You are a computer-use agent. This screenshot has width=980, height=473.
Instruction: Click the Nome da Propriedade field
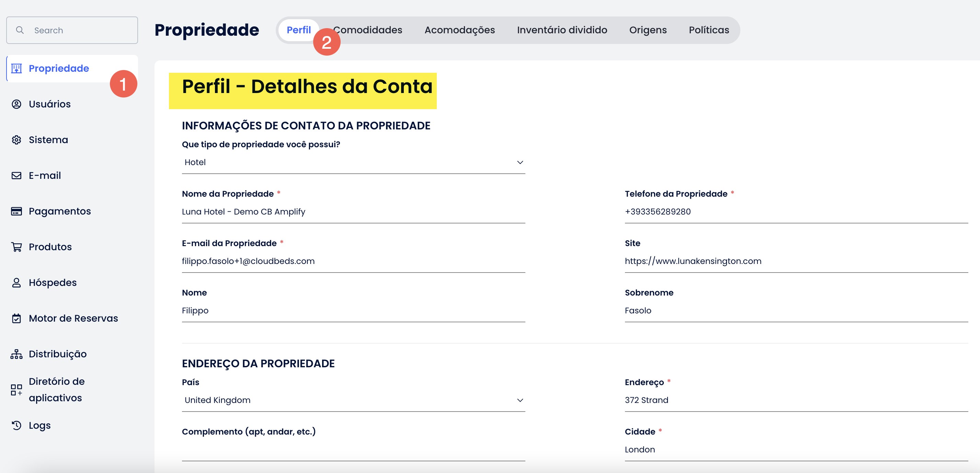[353, 212]
